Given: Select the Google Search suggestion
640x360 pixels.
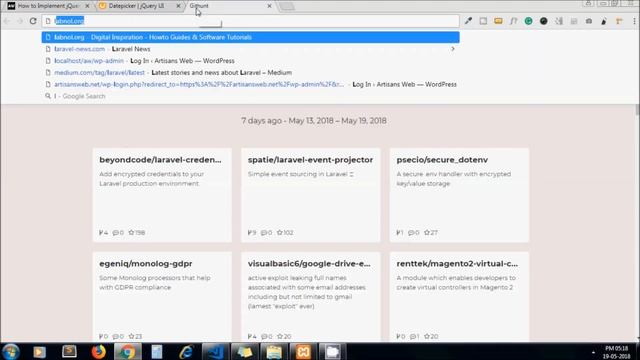Looking at the screenshot, I should coord(250,96).
